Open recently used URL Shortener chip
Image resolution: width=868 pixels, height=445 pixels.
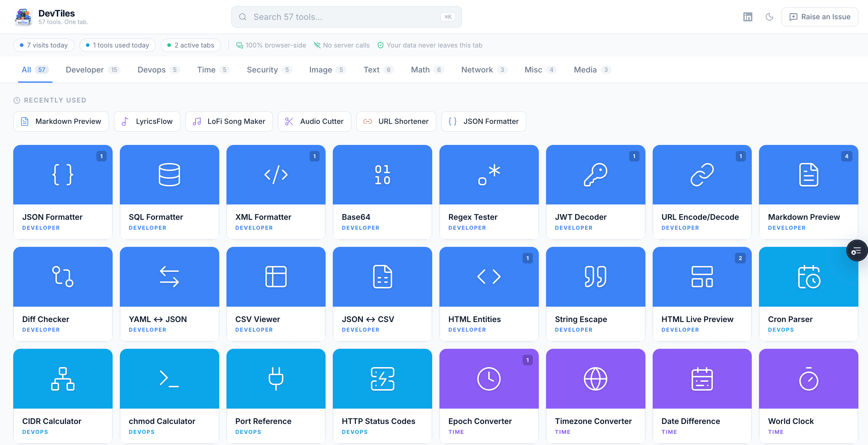[x=396, y=121]
